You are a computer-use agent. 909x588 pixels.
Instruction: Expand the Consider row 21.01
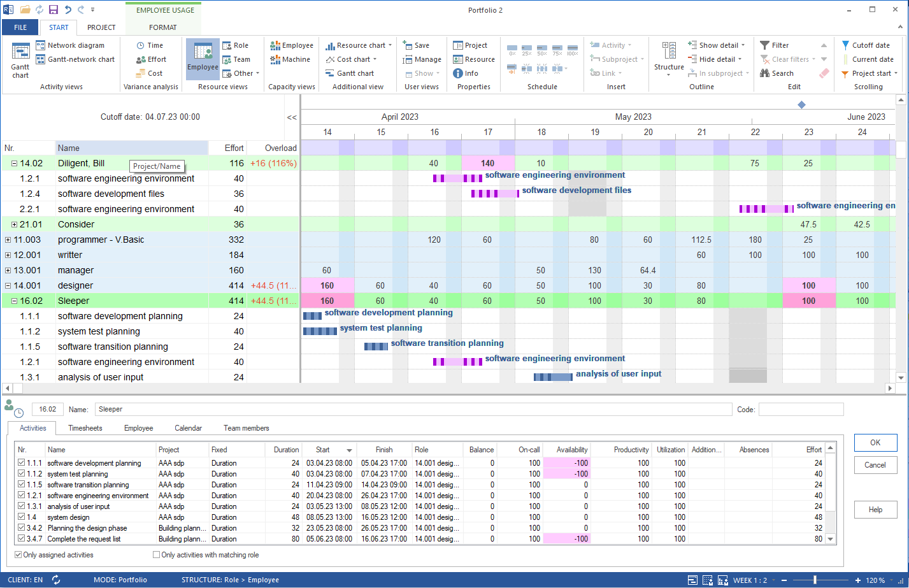(x=14, y=224)
